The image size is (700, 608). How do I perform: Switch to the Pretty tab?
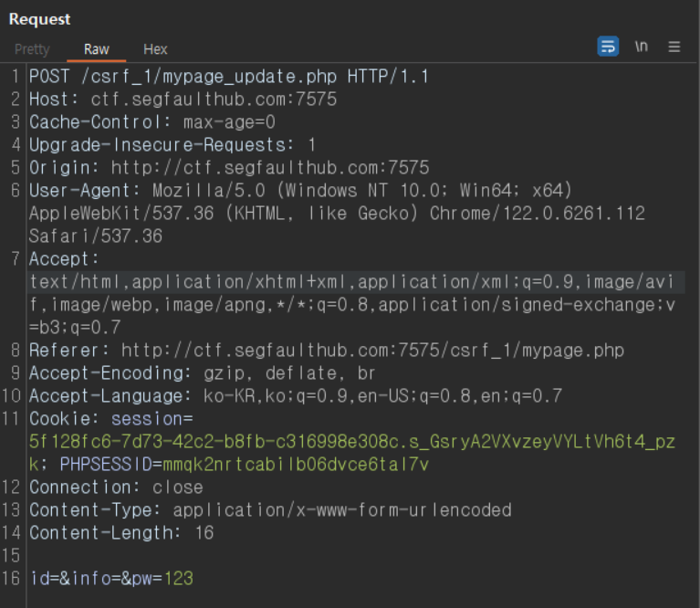(32, 49)
